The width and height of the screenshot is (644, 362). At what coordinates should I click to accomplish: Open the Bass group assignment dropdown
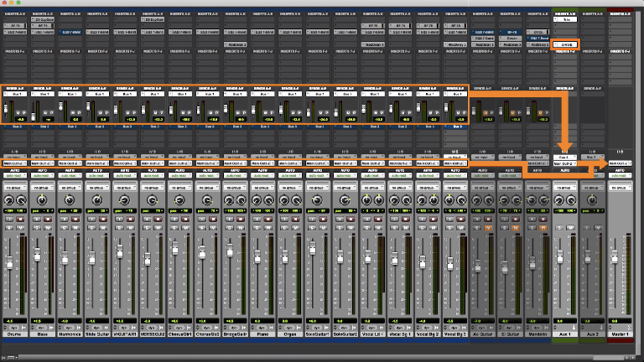point(41,189)
